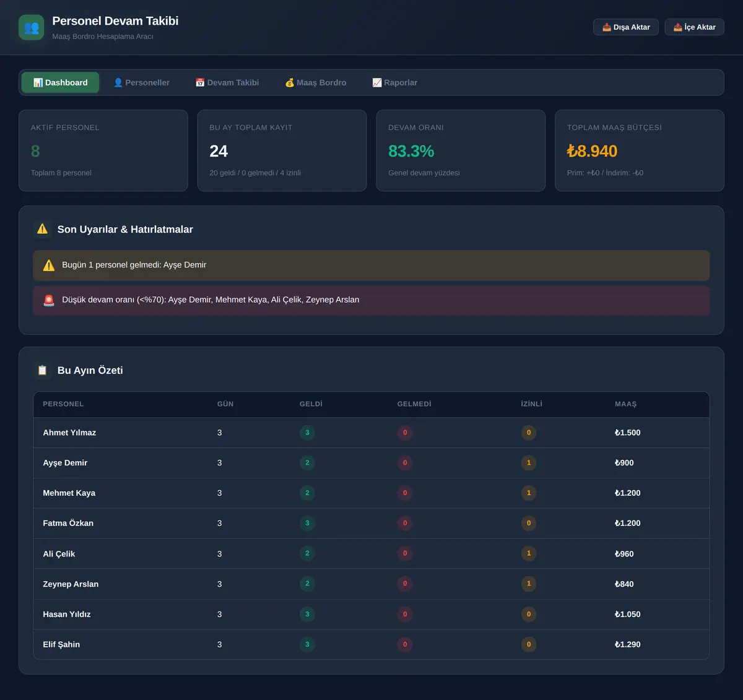Click the siren icon in low attendance alert
Viewport: 743px width, 700px height.
49,300
